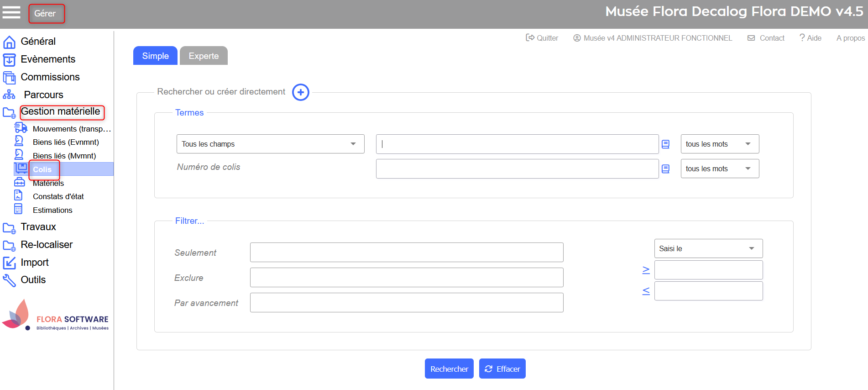Click the list icon beside Numéro de colis field
The height and width of the screenshot is (390, 868).
tap(665, 169)
